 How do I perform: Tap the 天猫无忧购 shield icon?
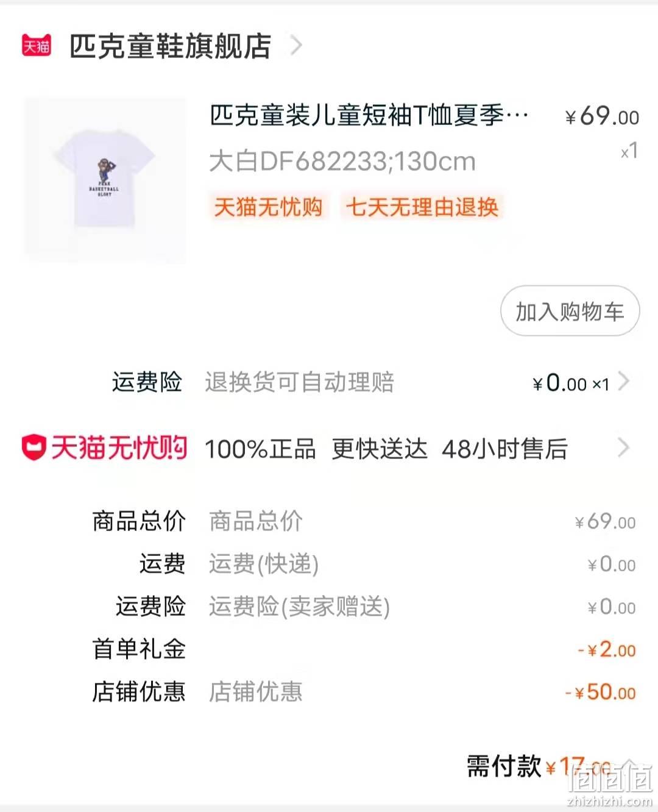(34, 447)
